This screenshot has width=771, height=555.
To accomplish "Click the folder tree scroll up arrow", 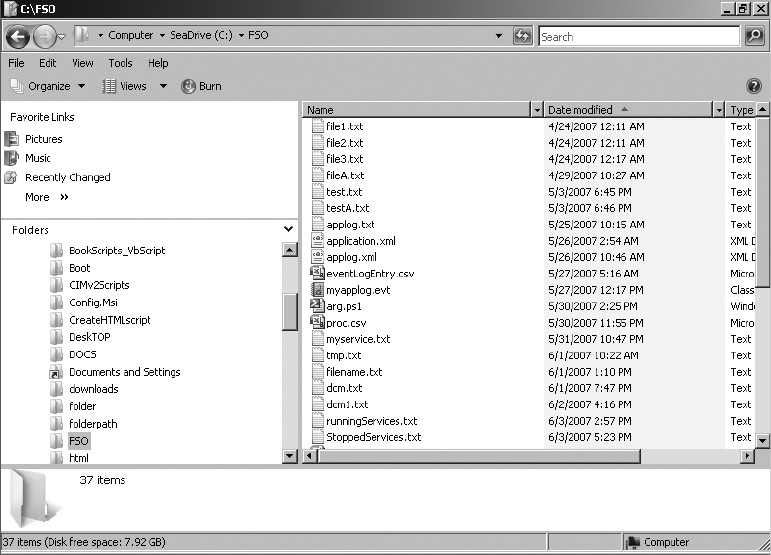I will (x=290, y=250).
